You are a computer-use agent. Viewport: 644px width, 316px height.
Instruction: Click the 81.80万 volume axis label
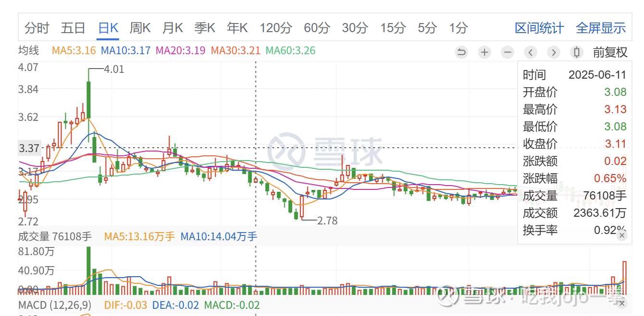(36, 251)
